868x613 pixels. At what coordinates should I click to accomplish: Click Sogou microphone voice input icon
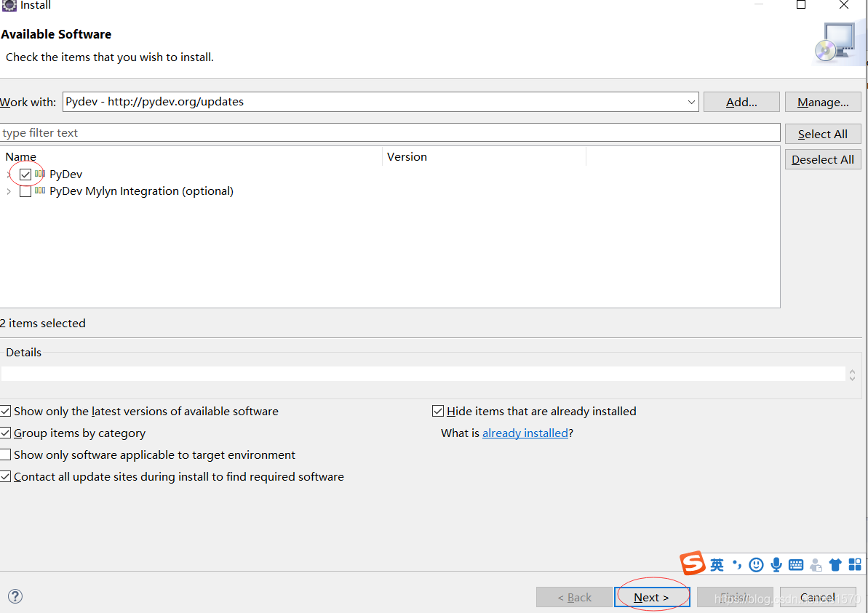pyautogui.click(x=776, y=565)
